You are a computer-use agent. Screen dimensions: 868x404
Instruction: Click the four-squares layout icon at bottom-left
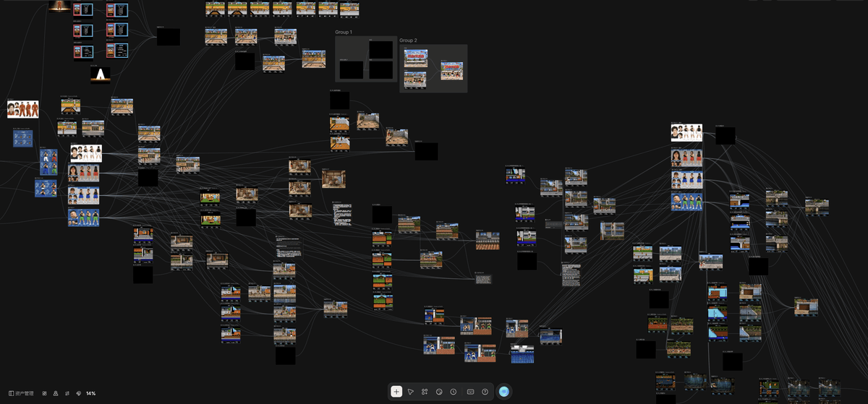pyautogui.click(x=44, y=393)
